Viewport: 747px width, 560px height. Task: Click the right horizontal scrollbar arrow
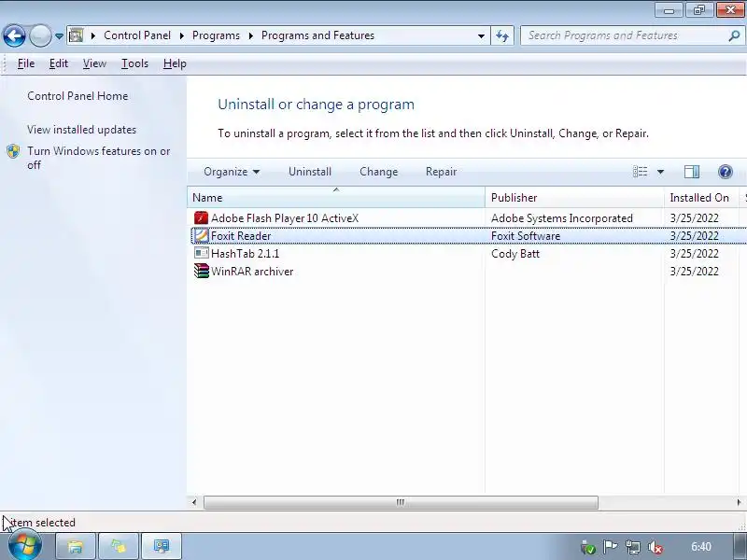tap(739, 502)
